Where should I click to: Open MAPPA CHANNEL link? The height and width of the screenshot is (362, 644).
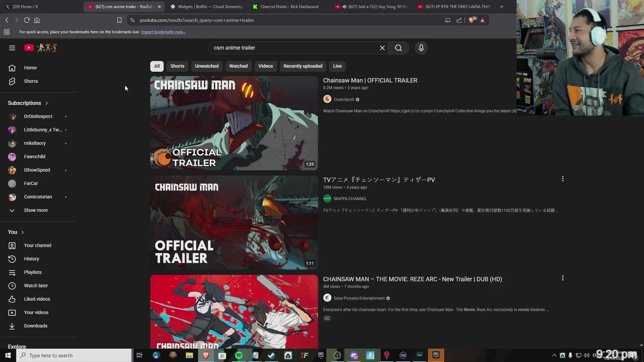pos(350,199)
